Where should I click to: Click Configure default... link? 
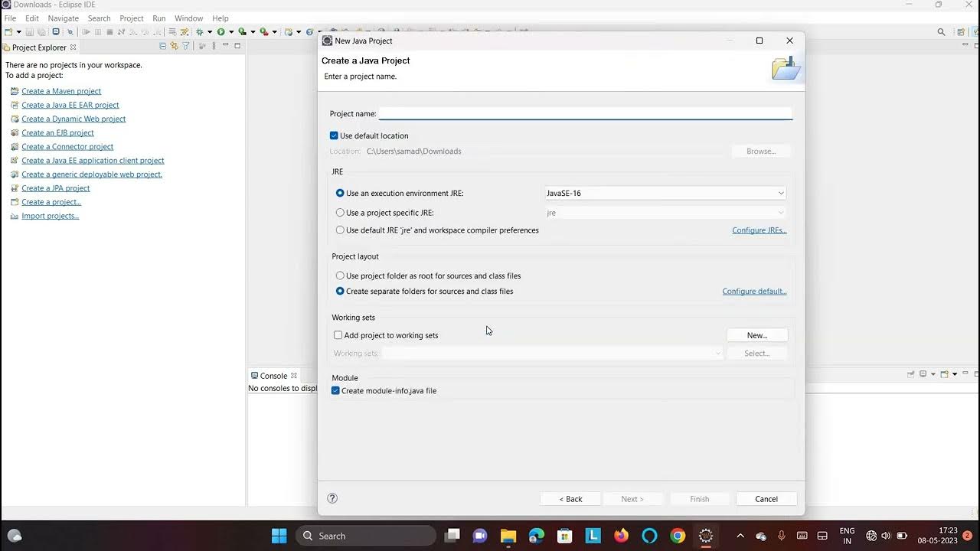point(754,292)
